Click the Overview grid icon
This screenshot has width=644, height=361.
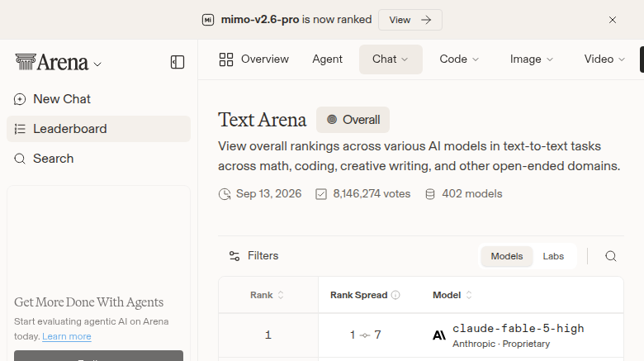tap(226, 59)
